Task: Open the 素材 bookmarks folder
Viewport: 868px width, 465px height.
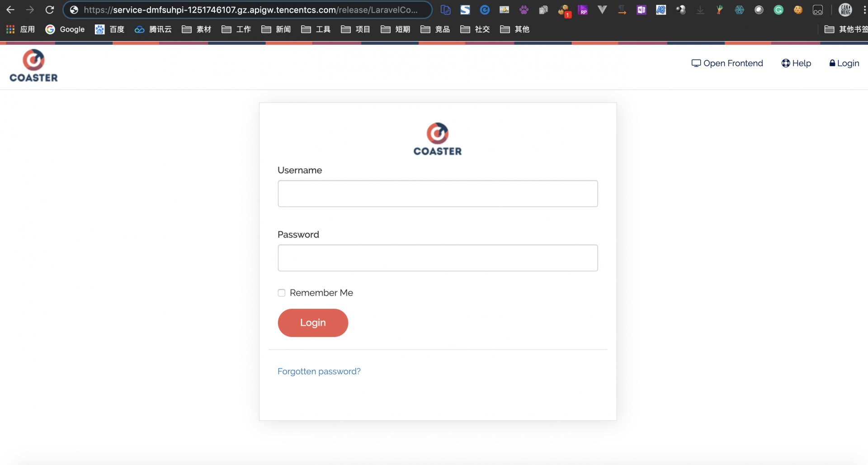Action: tap(197, 29)
